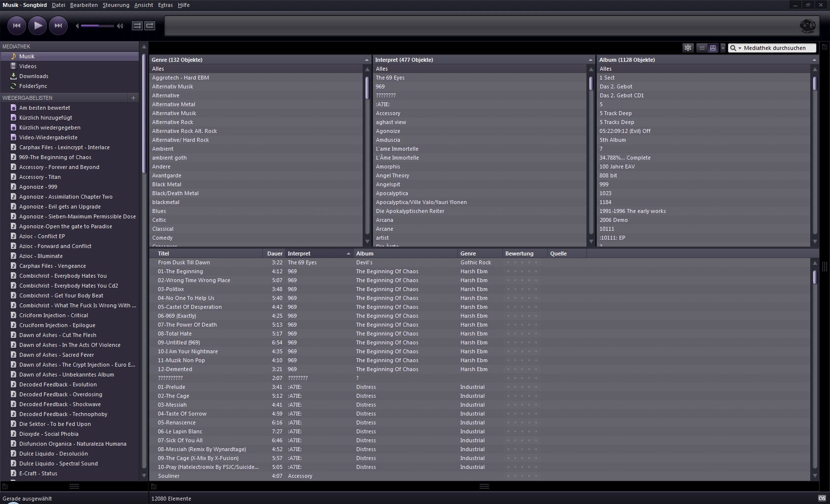Adjust the volume slider

coord(97,26)
